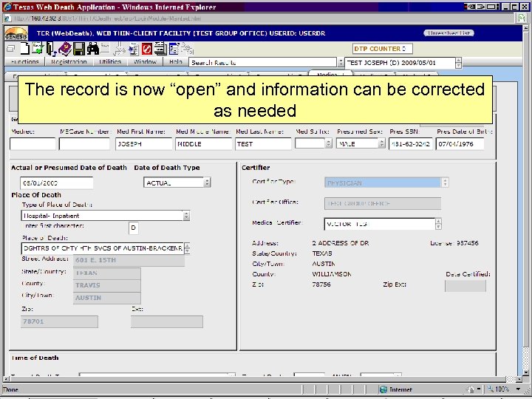Open the Medical Certifier dropdown
The width and height of the screenshot is (532, 399).
[438, 224]
